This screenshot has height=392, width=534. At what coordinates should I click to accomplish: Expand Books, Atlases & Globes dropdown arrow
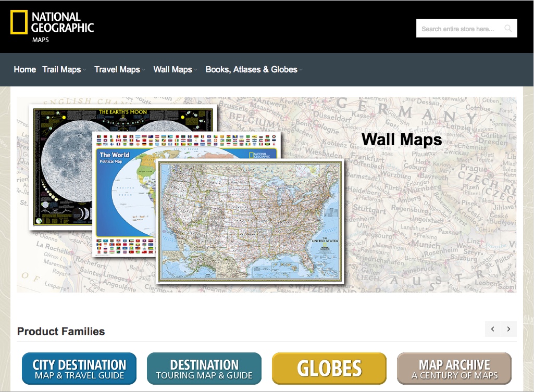(301, 70)
